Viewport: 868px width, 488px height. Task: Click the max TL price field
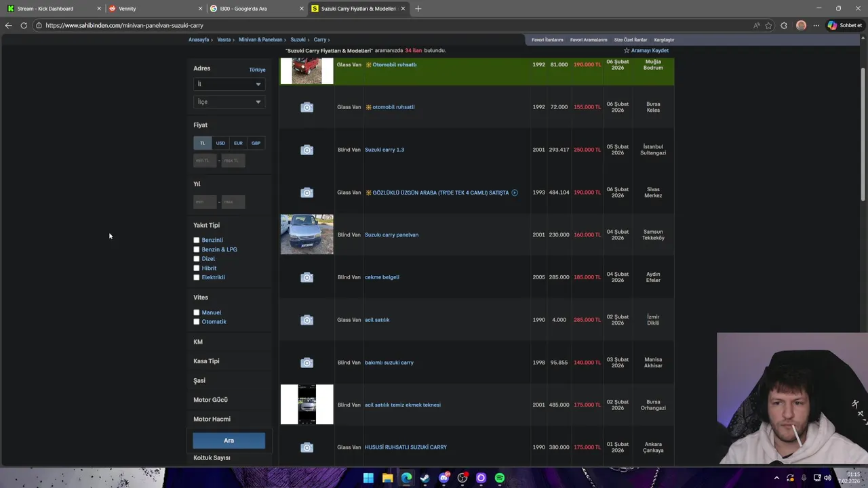[x=233, y=161]
